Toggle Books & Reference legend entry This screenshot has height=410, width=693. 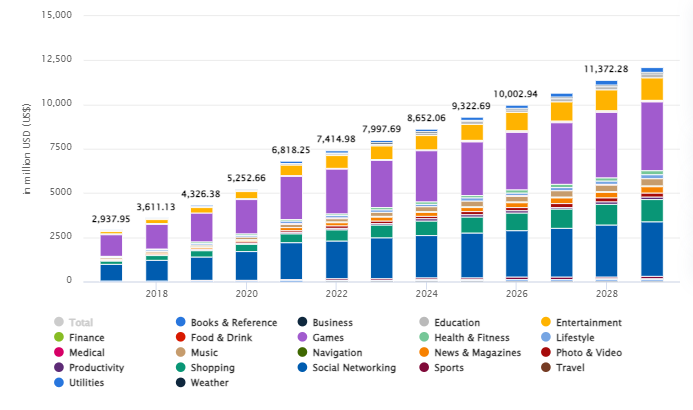tap(226, 322)
